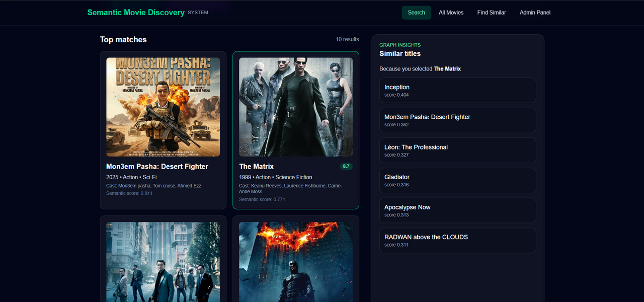Select RADWAN above the CLOUDS entry

coord(457,240)
